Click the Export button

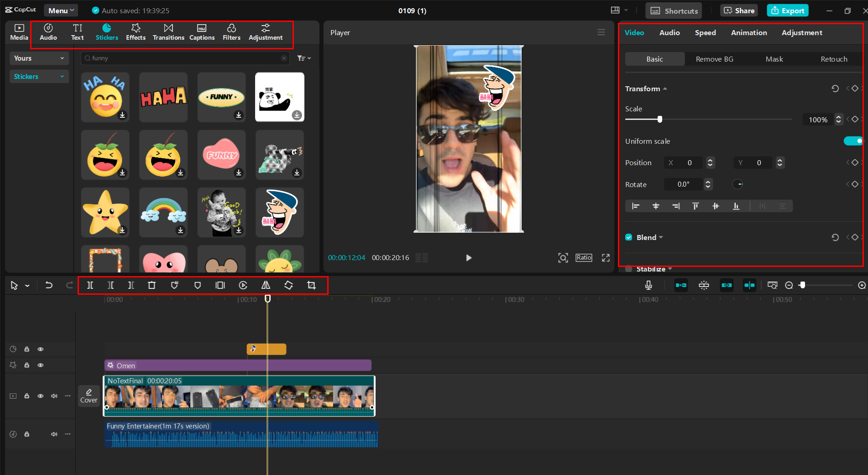787,10
